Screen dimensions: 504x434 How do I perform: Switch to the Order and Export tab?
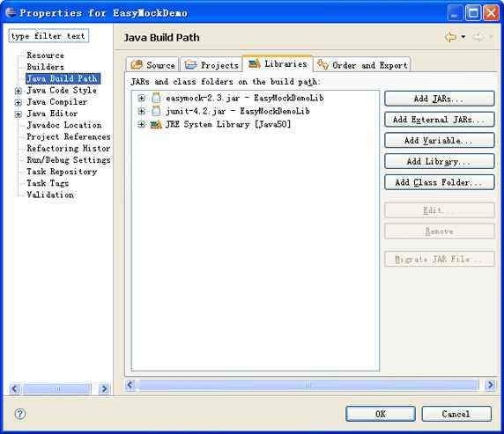pyautogui.click(x=362, y=64)
